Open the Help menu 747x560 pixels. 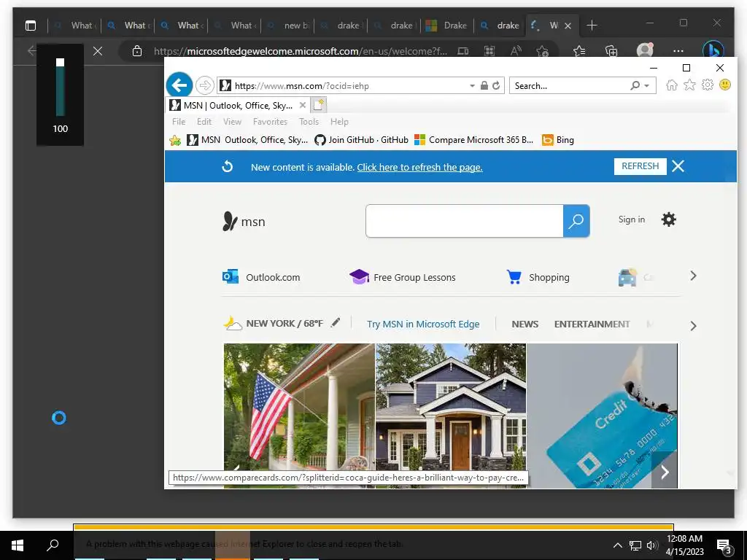point(339,122)
